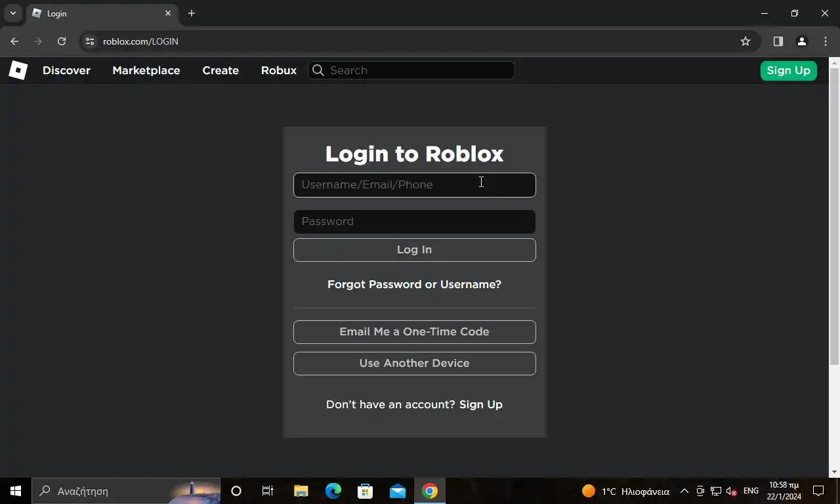Open the Chrome side panel icon
This screenshot has height=504, width=840.
778,41
